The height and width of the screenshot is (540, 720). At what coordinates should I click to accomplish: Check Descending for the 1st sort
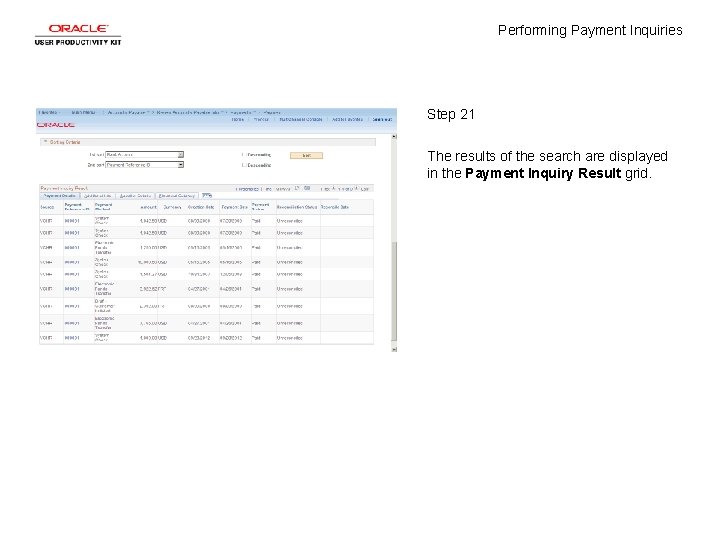pyautogui.click(x=244, y=155)
